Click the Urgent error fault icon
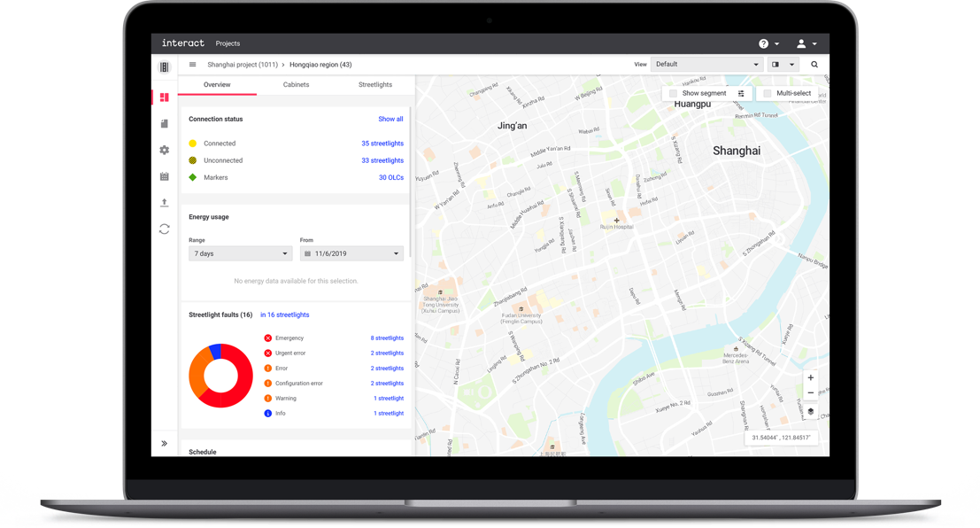 pos(268,353)
